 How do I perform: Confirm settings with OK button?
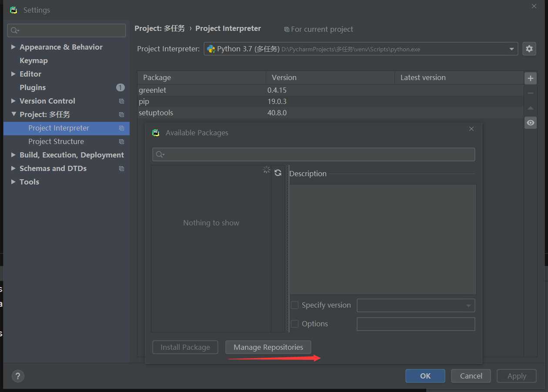(425, 376)
